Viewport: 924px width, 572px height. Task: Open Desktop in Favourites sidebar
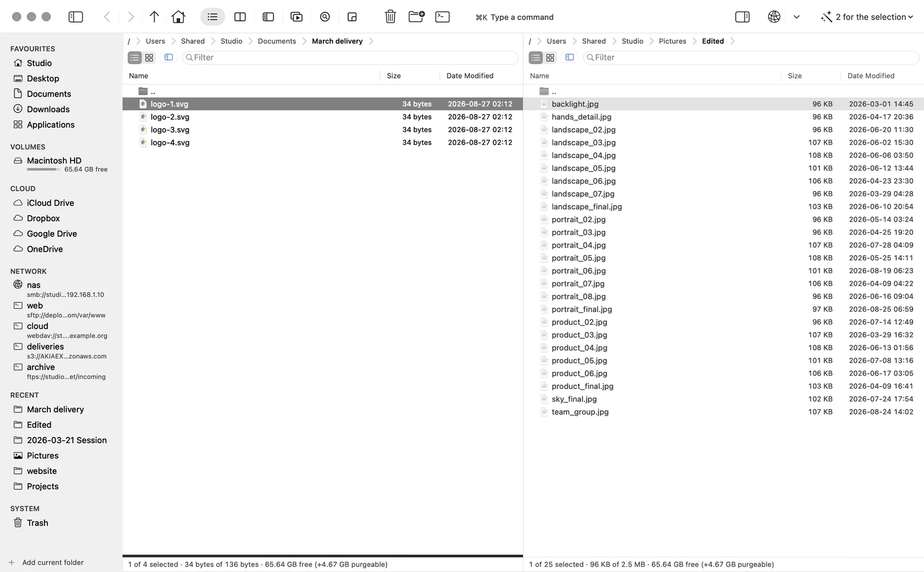[x=43, y=78]
